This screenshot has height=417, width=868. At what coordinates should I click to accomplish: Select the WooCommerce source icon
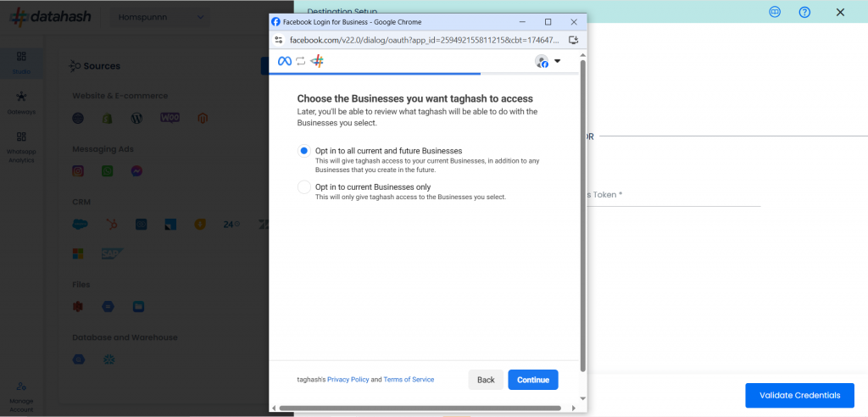coord(170,118)
